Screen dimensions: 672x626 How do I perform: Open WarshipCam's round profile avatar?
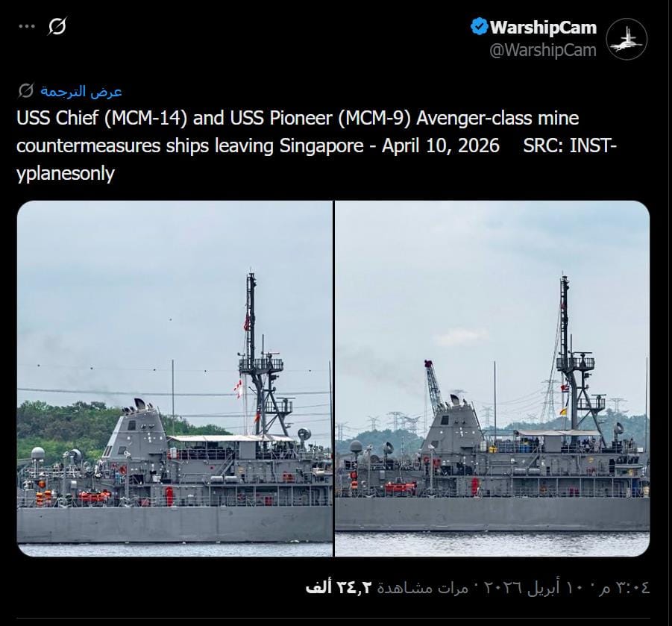click(x=627, y=39)
